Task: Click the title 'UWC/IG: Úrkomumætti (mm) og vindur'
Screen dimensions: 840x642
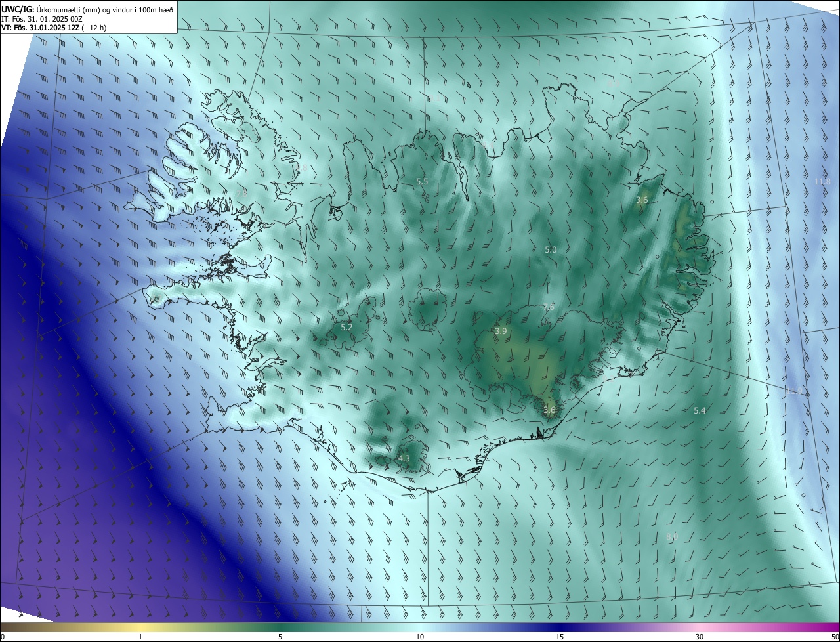Action: coord(88,9)
